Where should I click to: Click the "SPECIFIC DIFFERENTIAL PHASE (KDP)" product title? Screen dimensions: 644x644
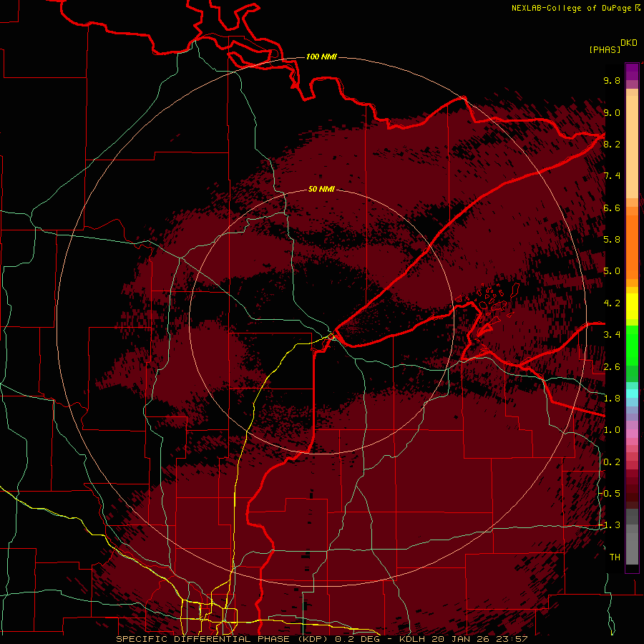click(x=224, y=639)
